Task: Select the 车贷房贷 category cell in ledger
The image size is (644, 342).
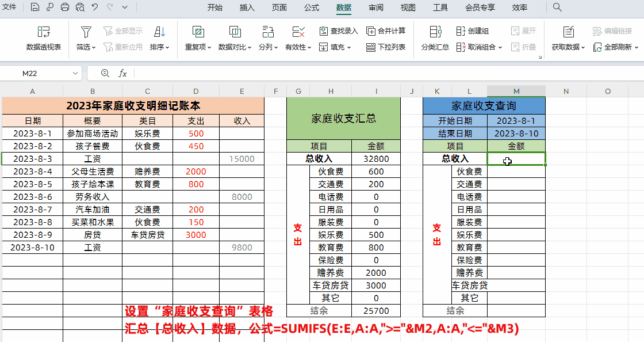Action: click(147, 235)
